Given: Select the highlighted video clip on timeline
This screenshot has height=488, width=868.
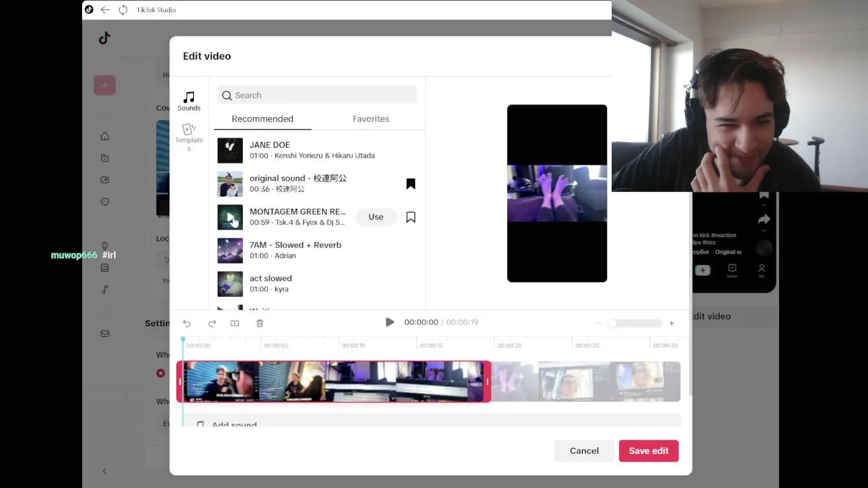Looking at the screenshot, I should click(x=334, y=382).
